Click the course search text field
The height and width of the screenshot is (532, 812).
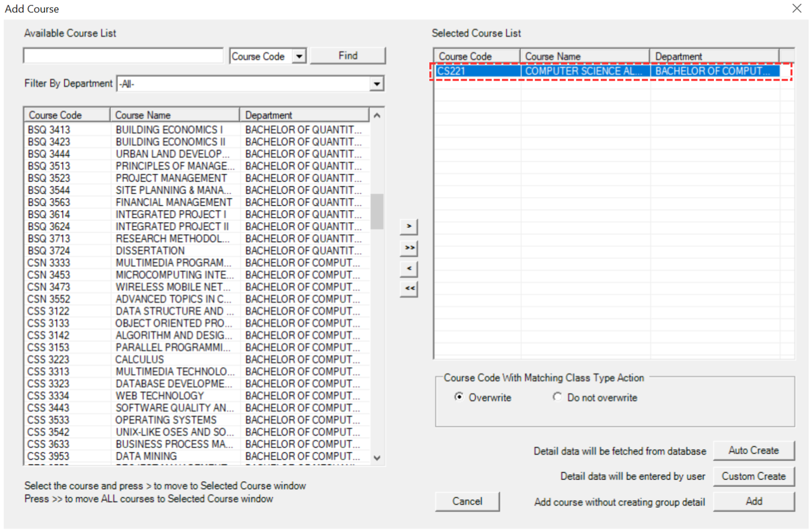click(x=123, y=56)
